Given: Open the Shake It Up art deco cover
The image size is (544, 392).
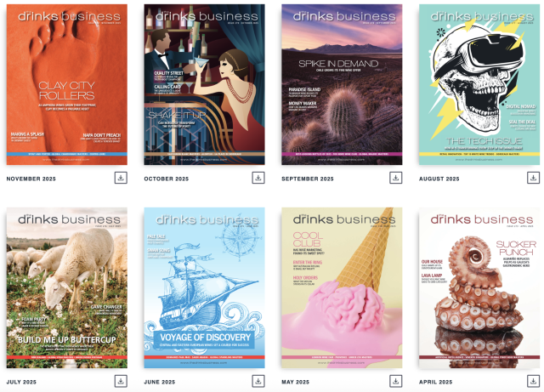Looking at the screenshot, I should click(x=204, y=84).
